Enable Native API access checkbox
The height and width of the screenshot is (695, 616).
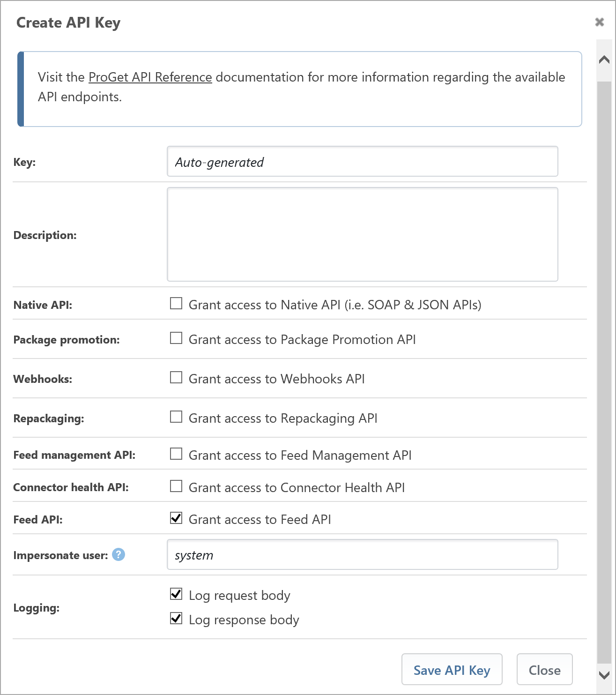click(x=176, y=303)
